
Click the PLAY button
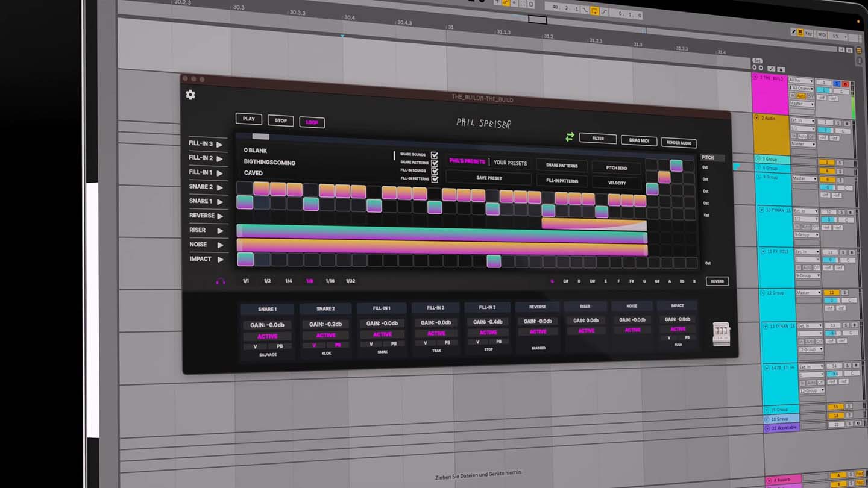249,119
